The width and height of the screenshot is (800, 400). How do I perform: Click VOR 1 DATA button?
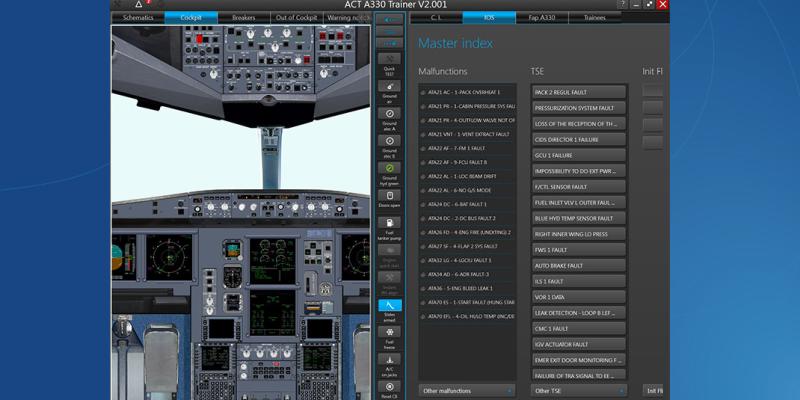[579, 297]
